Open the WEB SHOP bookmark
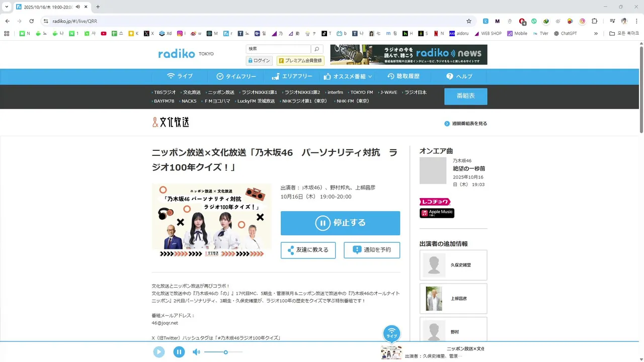This screenshot has height=362, width=644. [488, 34]
